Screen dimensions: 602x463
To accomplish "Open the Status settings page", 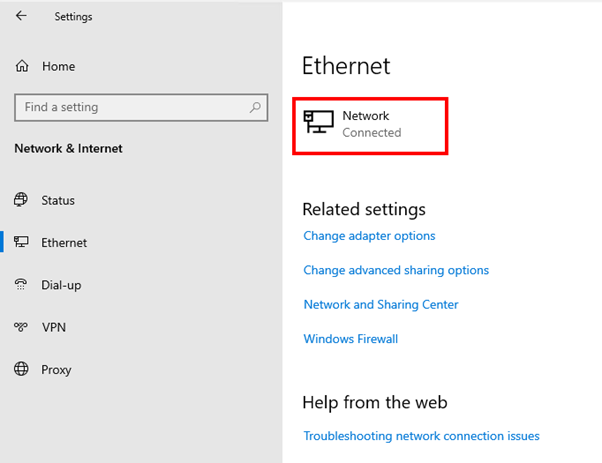I will pyautogui.click(x=58, y=200).
